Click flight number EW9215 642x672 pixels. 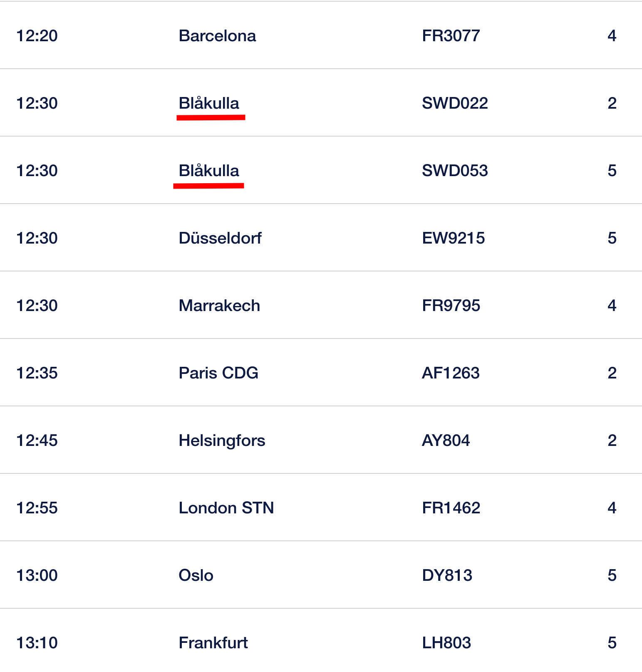[x=453, y=238]
